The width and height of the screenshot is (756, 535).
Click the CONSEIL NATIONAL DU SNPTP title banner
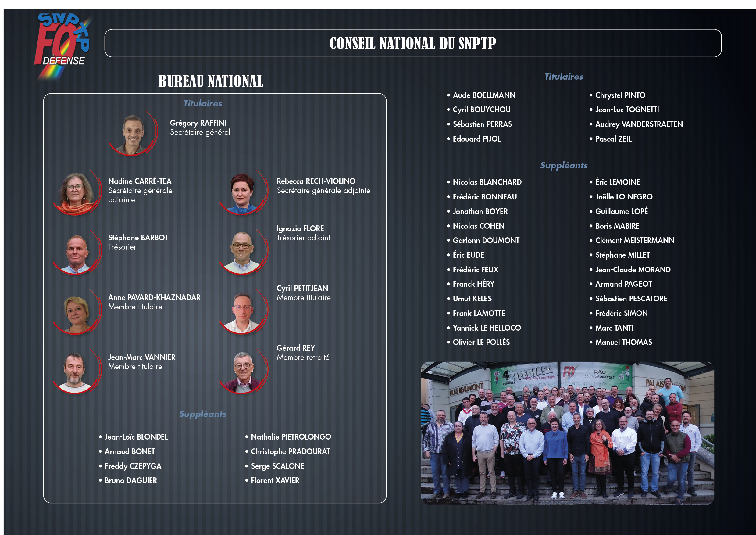[x=412, y=43]
